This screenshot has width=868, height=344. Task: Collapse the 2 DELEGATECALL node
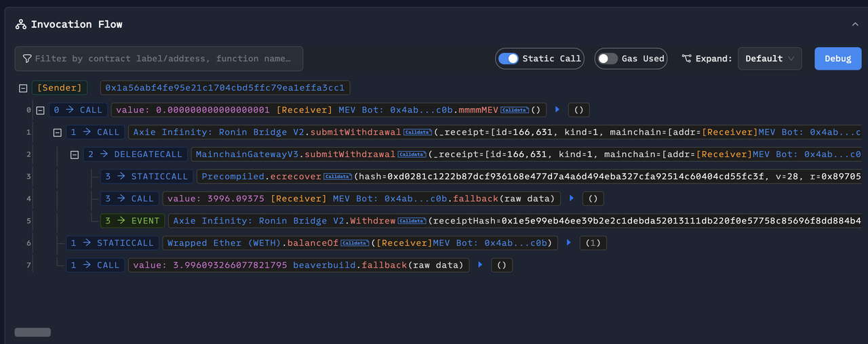(75, 154)
